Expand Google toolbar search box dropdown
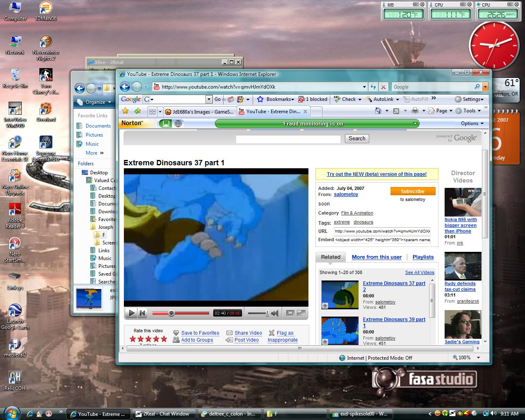Screen dimensions: 525x420 (209, 99)
